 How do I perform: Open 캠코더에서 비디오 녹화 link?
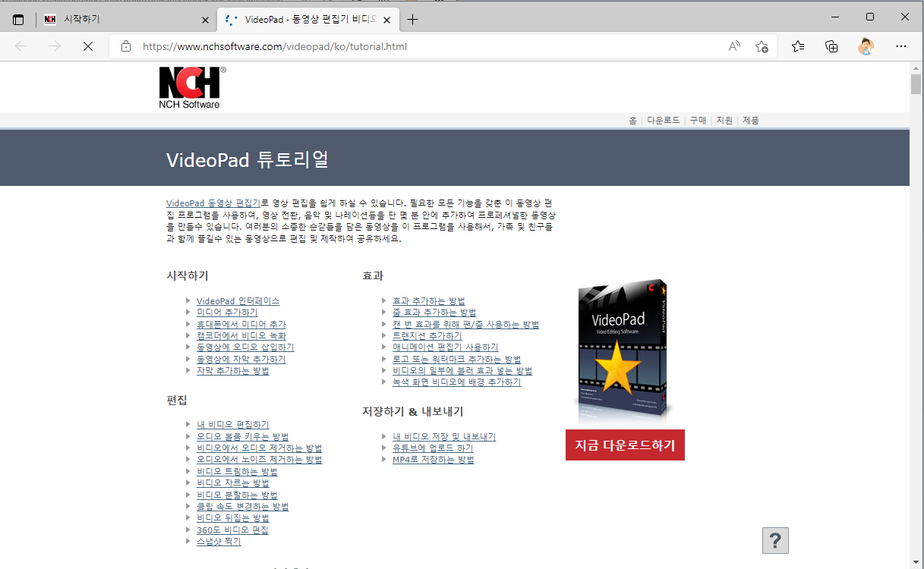pyautogui.click(x=241, y=335)
